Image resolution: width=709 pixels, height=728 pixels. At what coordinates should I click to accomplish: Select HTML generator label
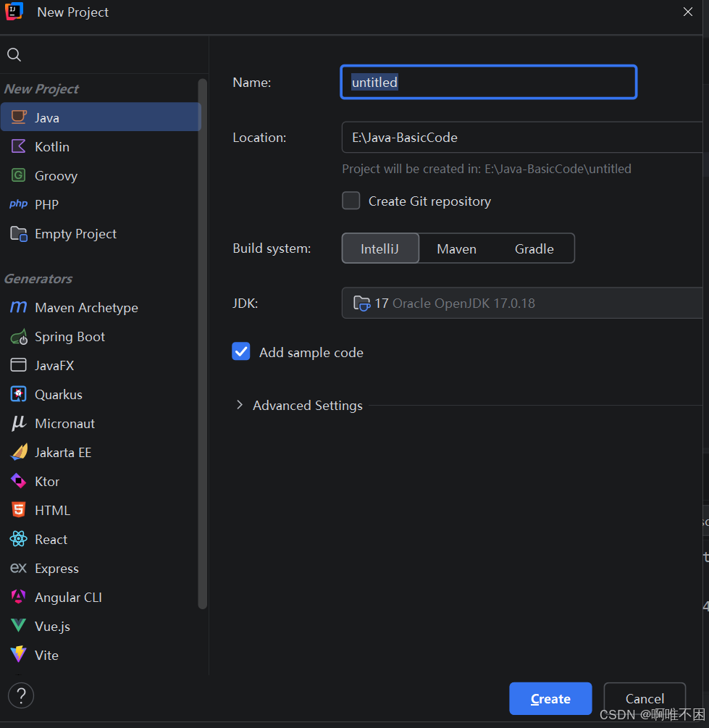(x=52, y=510)
